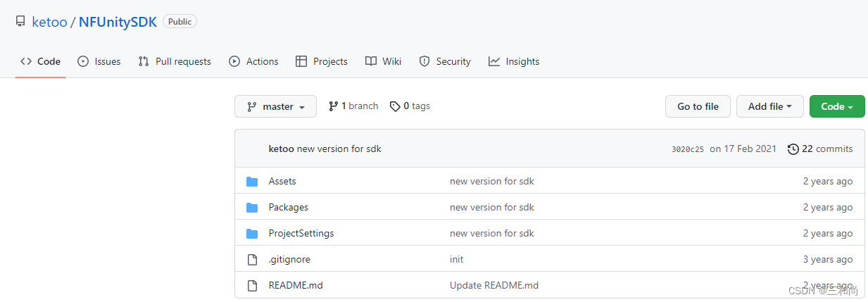Open the "init" commit message
This screenshot has height=302, width=868.
(x=457, y=259)
